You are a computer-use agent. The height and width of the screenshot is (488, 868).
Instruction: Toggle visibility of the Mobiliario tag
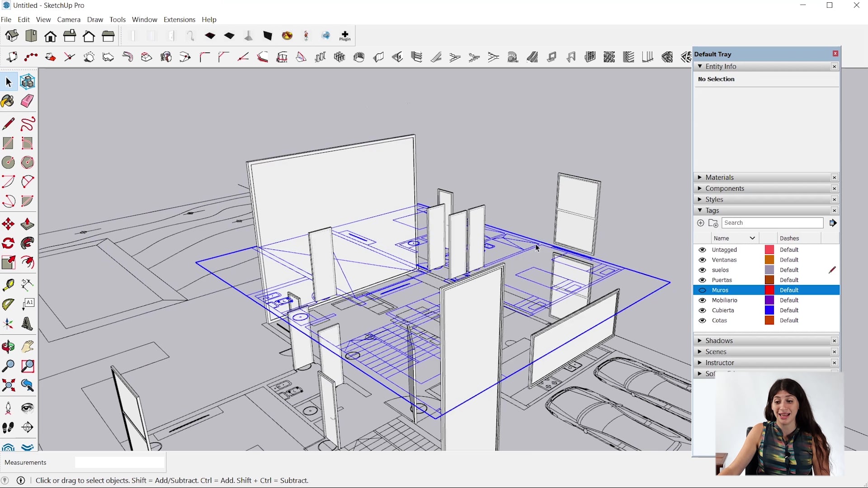703,300
